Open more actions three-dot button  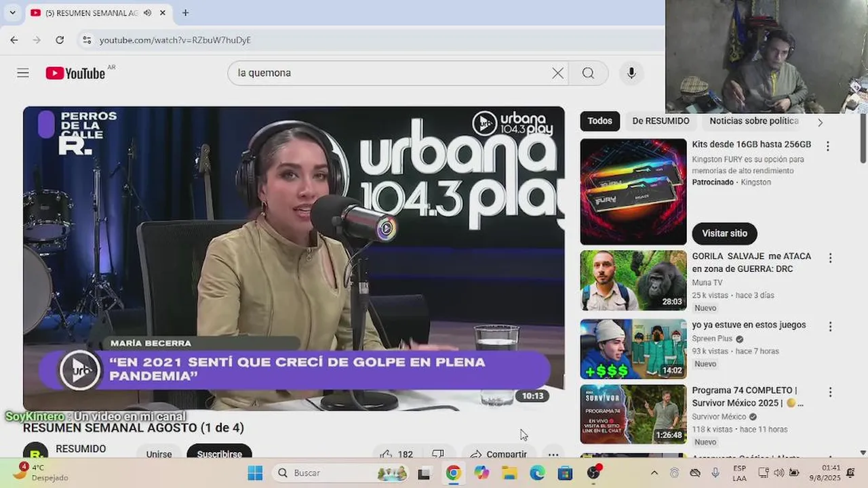(x=553, y=454)
